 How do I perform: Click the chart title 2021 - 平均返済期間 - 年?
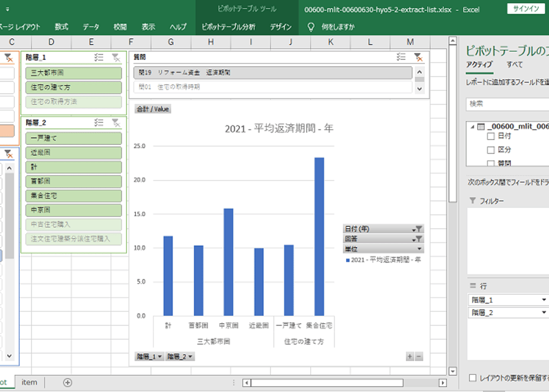[x=279, y=129]
